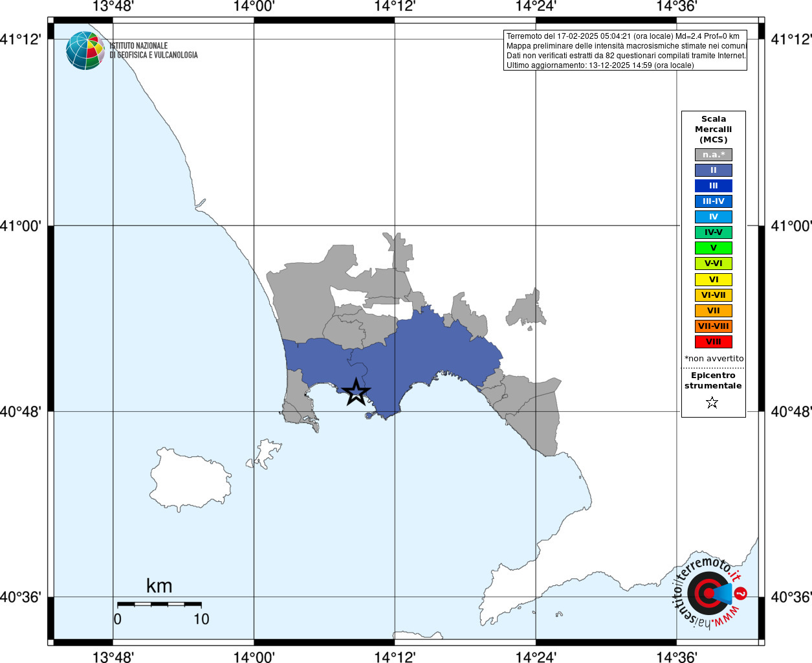Click the Scala Mercalli (MCS) legend title
The height and width of the screenshot is (663, 812).
click(714, 129)
